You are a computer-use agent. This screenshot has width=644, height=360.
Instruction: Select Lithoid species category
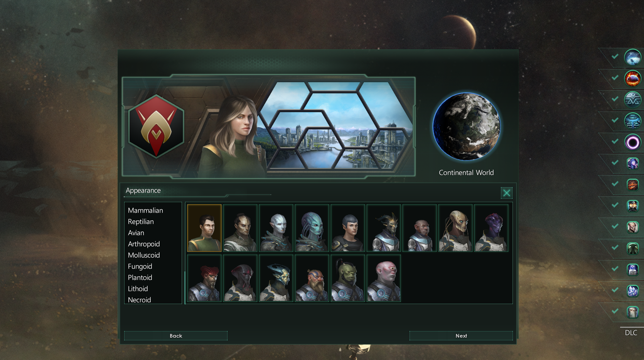138,289
